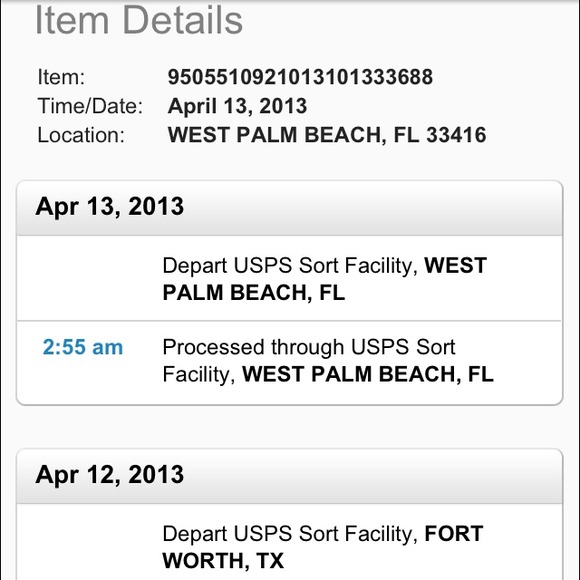Screen dimensions: 580x580
Task: Tap the Depart USPS Sort Facility text under Apr 13
Action: 290,266
